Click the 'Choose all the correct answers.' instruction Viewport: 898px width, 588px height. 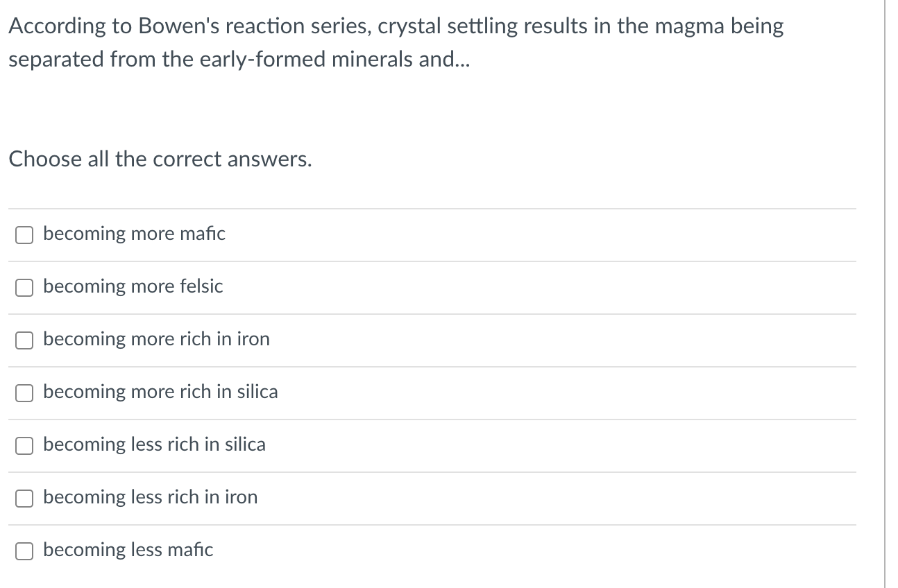pos(160,159)
